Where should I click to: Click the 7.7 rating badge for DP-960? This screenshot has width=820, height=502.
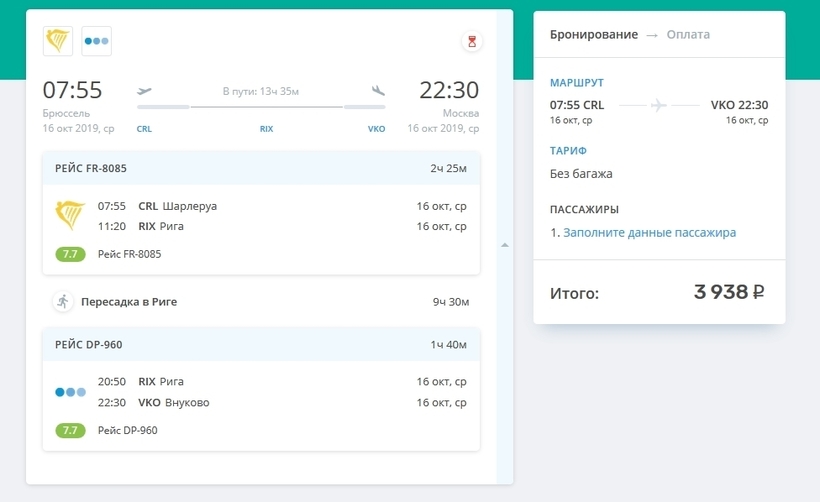[70, 430]
